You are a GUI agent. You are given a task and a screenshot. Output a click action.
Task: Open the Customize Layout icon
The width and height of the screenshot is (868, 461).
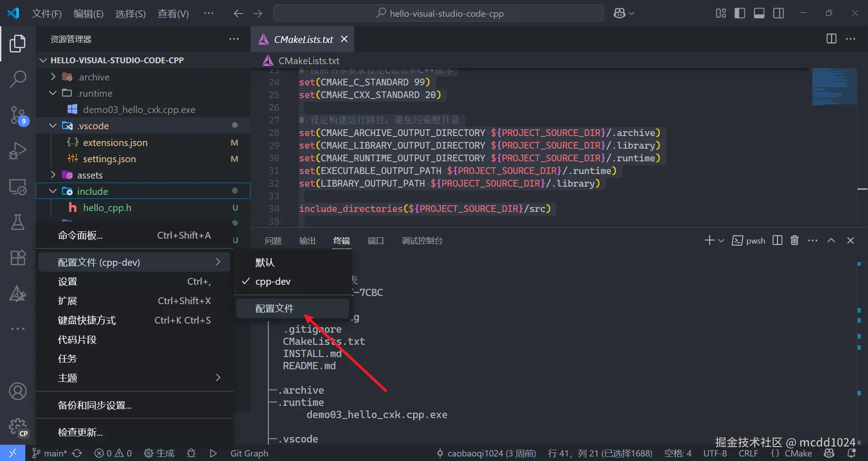(721, 14)
